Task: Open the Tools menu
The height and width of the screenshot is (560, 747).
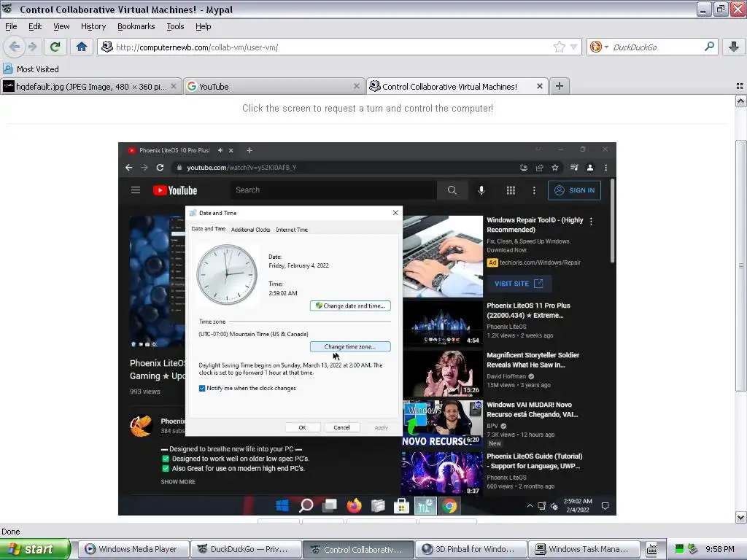Action: [x=175, y=26]
